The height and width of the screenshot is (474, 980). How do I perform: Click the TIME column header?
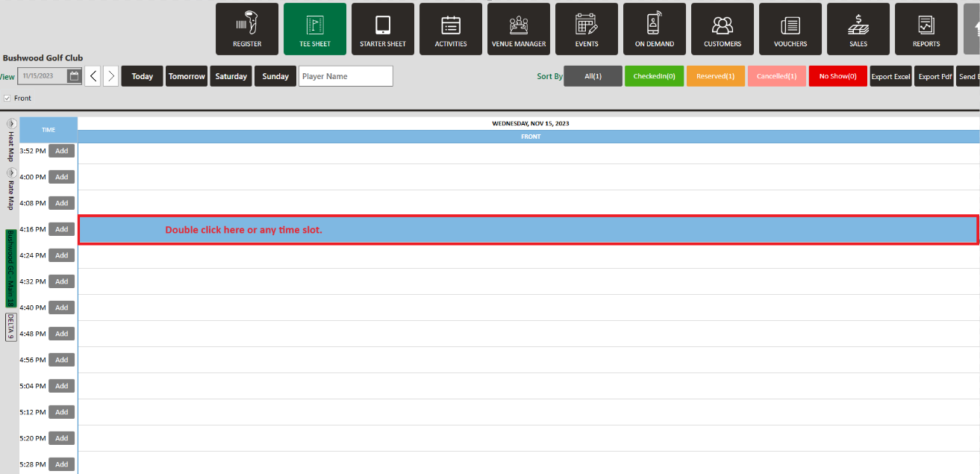pos(49,130)
